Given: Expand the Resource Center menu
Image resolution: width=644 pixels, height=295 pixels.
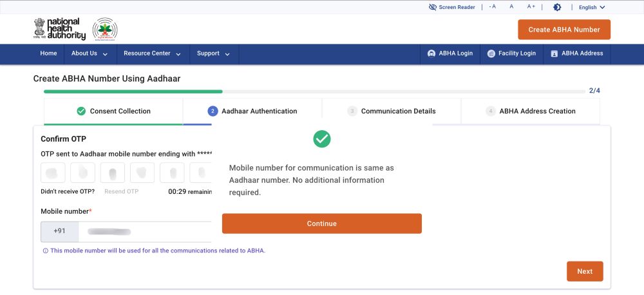Looking at the screenshot, I should tap(153, 53).
